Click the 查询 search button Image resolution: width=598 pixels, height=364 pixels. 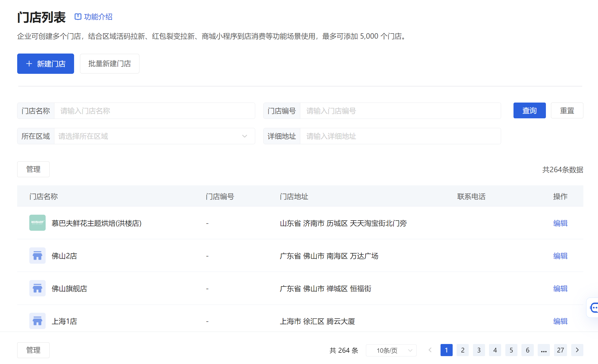(529, 110)
